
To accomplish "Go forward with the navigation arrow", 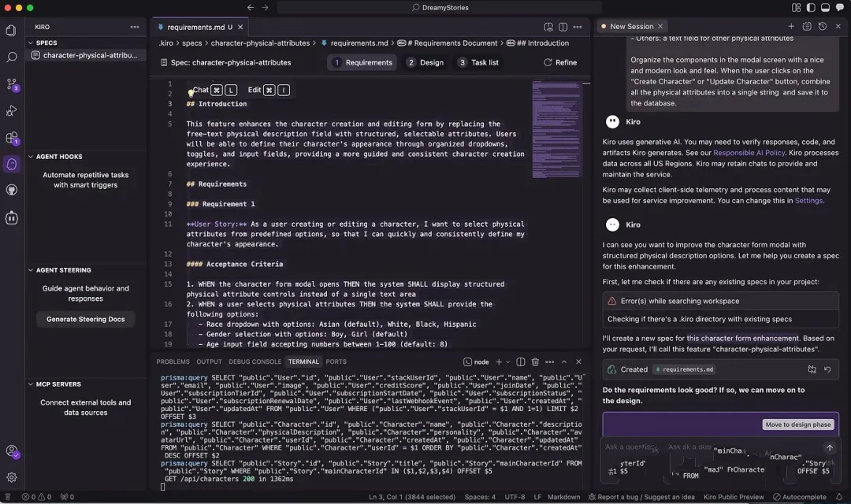I will (x=265, y=8).
